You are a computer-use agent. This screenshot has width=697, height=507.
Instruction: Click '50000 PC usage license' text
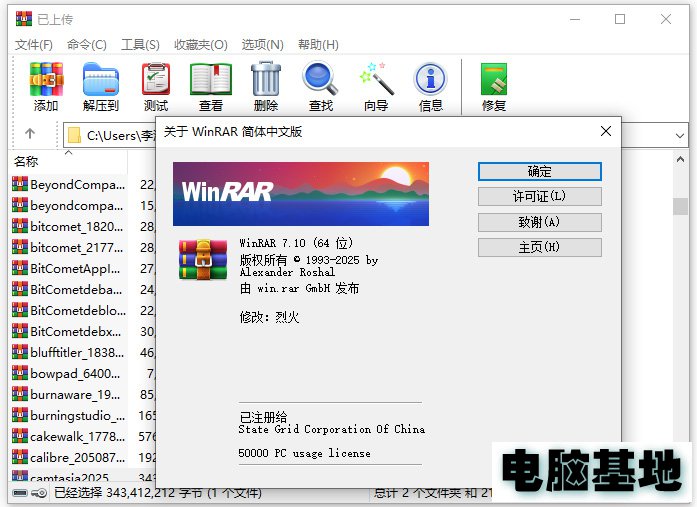304,453
